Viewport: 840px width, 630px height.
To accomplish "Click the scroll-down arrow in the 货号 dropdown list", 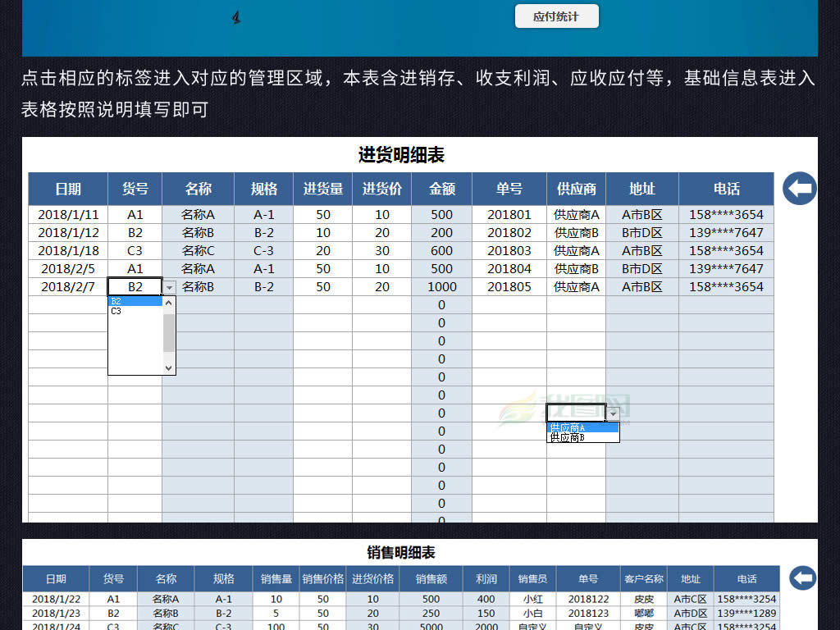I will (169, 369).
